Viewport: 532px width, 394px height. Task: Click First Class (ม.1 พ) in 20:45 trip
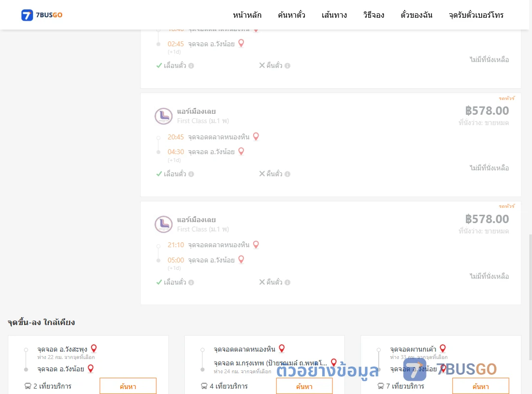click(x=203, y=121)
